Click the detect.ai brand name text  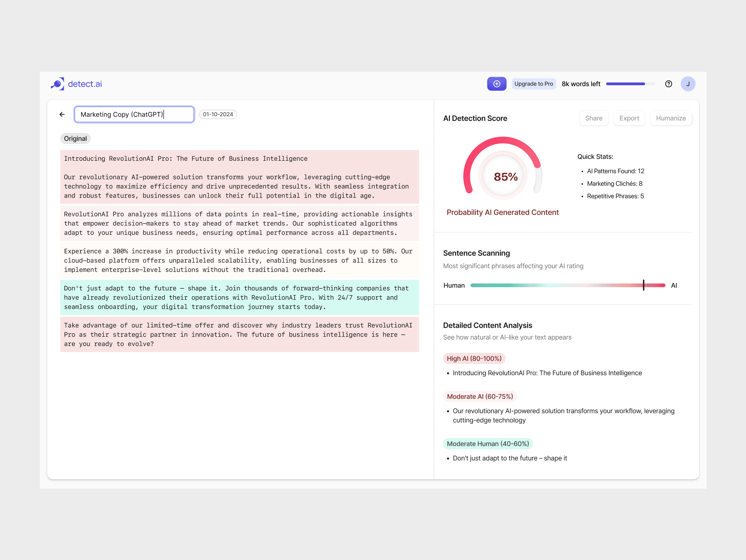(85, 84)
